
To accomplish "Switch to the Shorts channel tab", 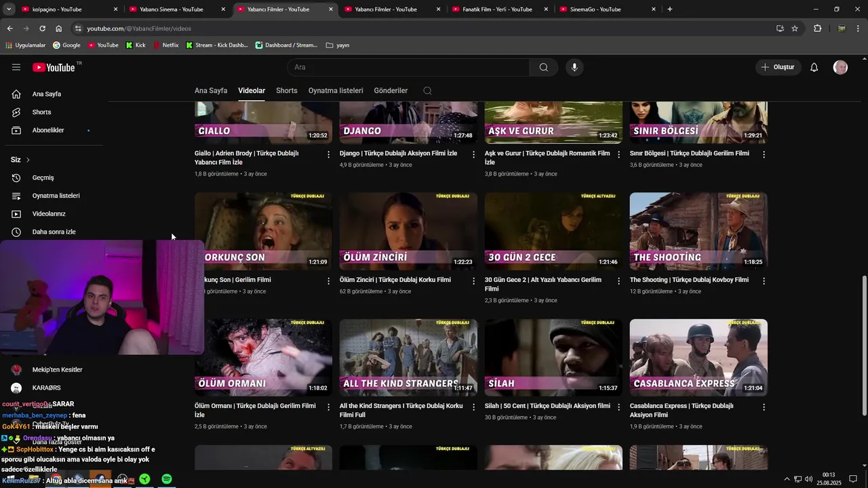I will pyautogui.click(x=287, y=91).
